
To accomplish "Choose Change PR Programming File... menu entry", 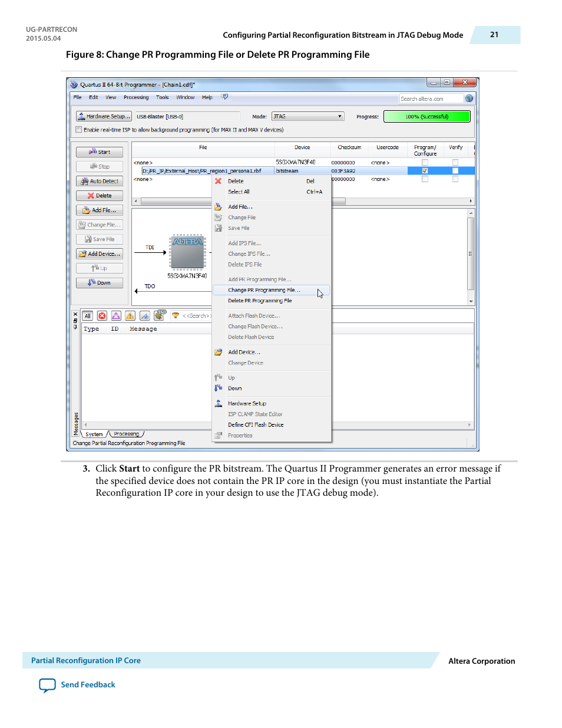I will [271, 290].
